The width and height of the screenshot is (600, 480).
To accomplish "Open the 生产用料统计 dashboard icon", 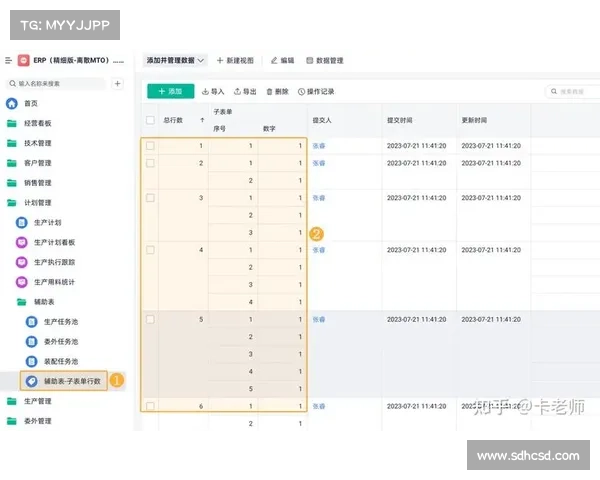I will point(22,282).
